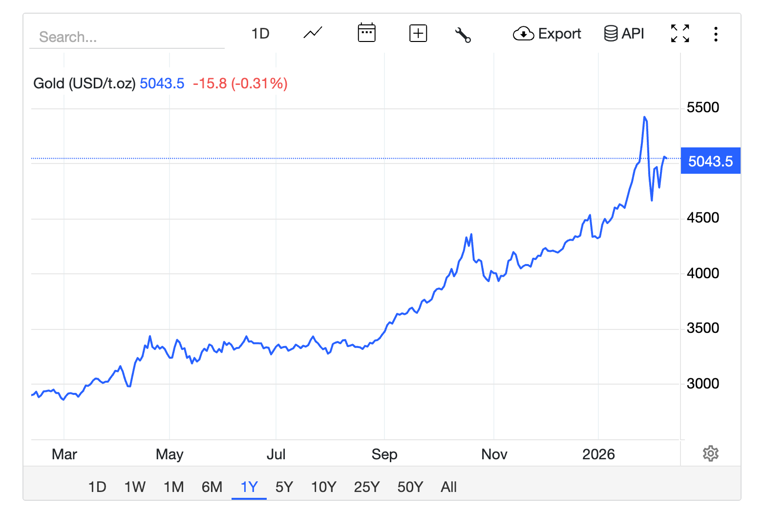Select the 1D range tab at bottom
The image size is (764, 532).
tap(97, 487)
